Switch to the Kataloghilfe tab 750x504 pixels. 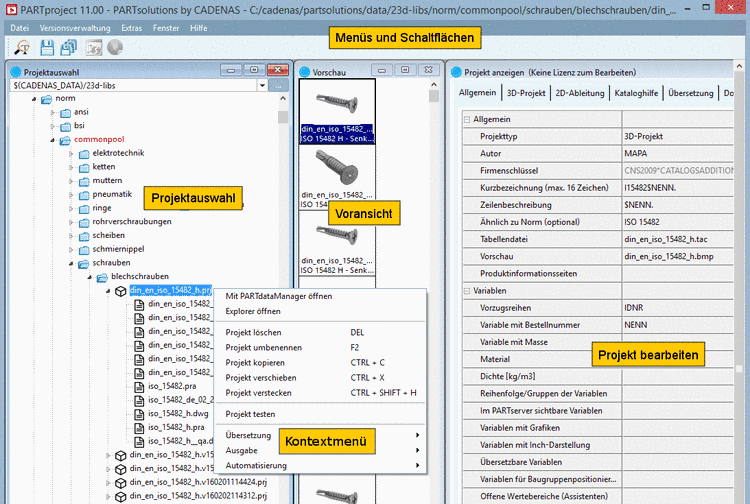point(636,93)
